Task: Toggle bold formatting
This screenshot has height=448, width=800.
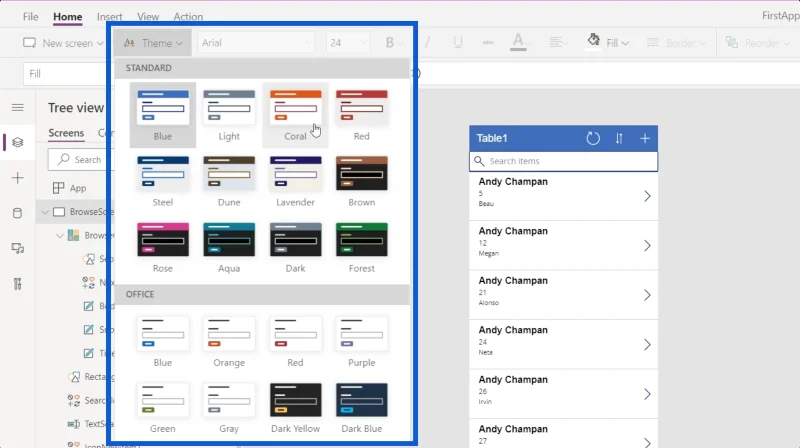Action: (x=389, y=43)
